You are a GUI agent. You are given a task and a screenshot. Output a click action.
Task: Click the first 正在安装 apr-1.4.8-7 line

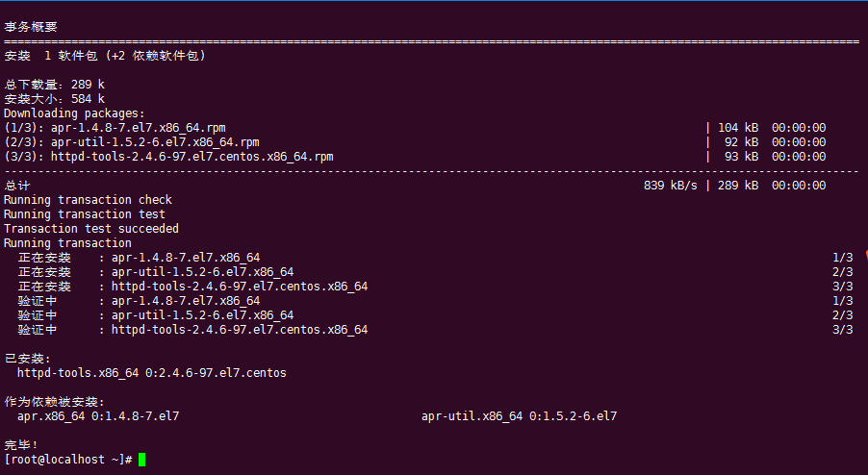435,258
